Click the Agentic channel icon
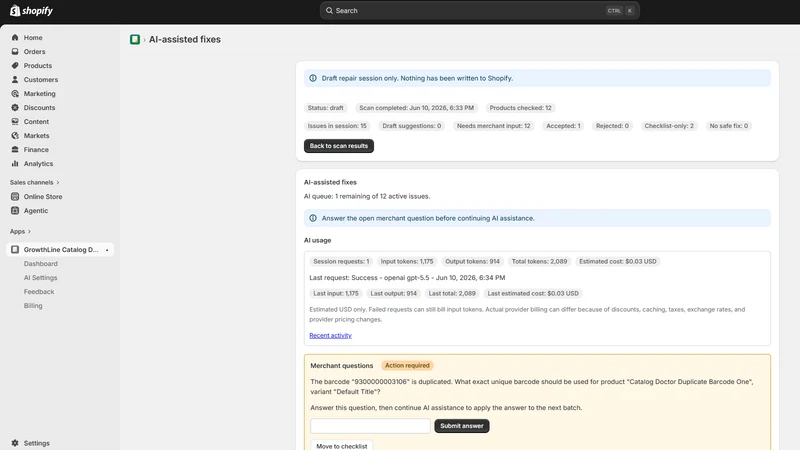This screenshot has width=800, height=450. point(15,211)
